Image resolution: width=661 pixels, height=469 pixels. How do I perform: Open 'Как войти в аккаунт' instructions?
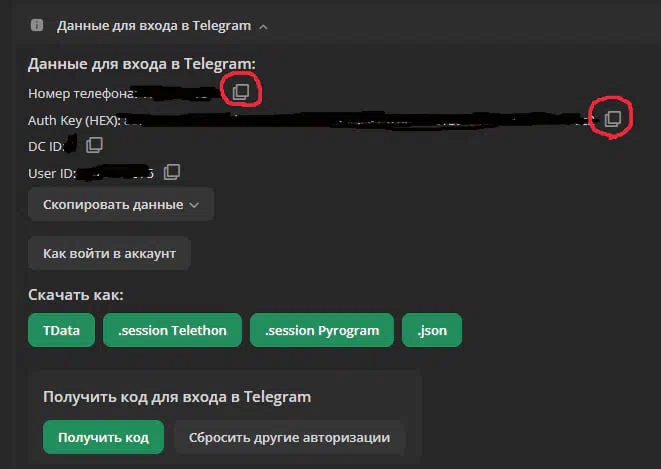(109, 254)
